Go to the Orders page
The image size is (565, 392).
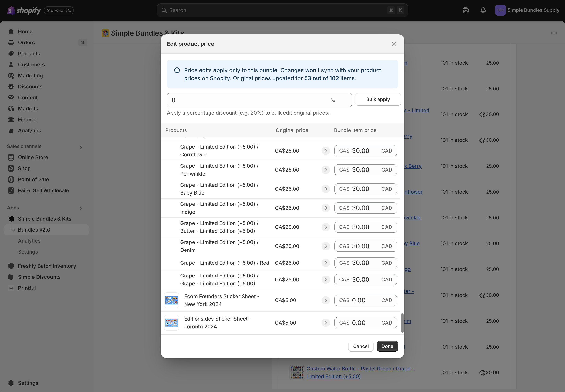(x=27, y=43)
